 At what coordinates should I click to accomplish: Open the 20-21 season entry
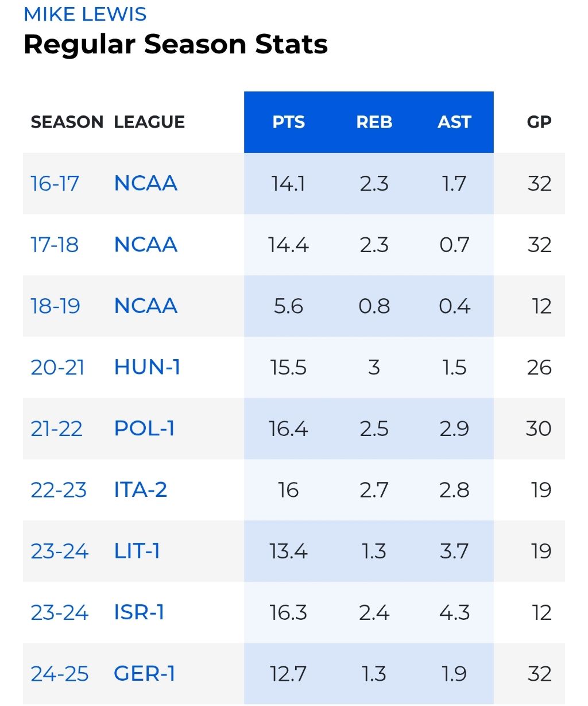57,368
